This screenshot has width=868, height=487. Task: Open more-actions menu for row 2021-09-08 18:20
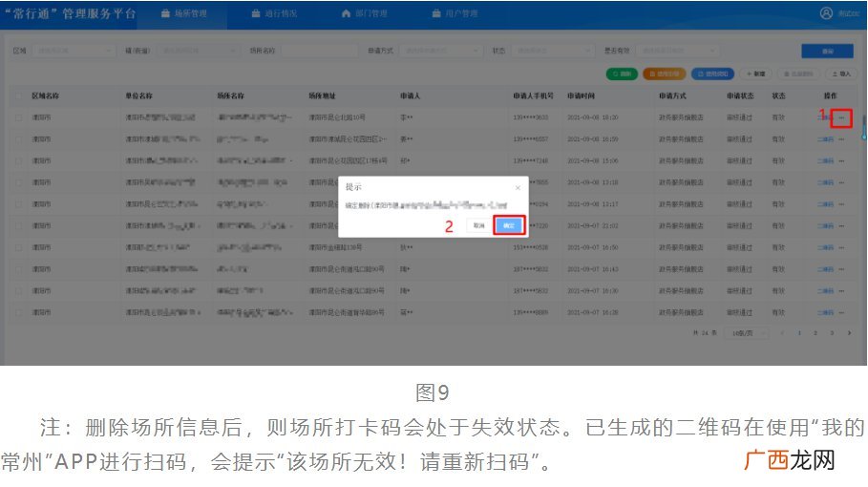(841, 117)
